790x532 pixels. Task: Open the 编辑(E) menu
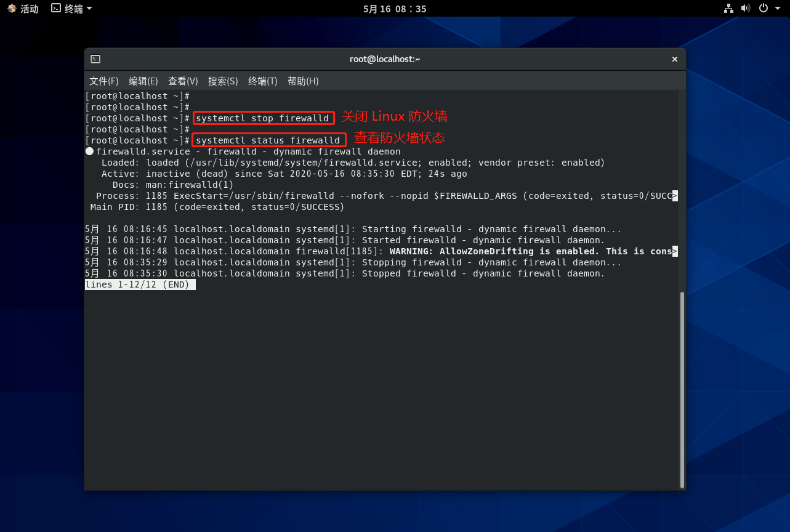point(143,81)
